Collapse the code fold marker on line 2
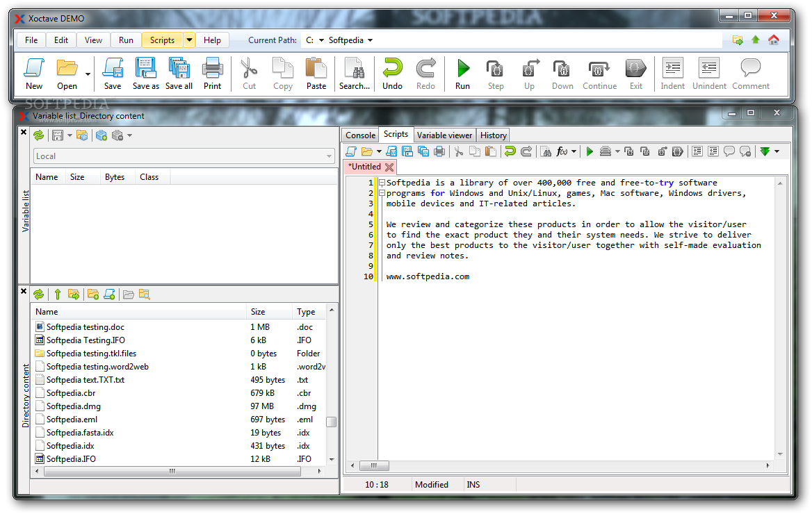The image size is (812, 514). (x=382, y=193)
